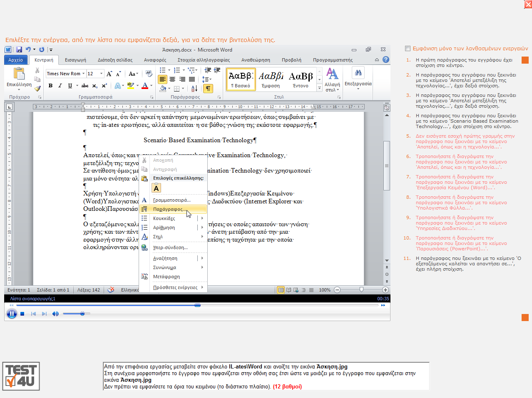
Task: Open the Paragraph group dialog launcher
Action: [x=220, y=97]
